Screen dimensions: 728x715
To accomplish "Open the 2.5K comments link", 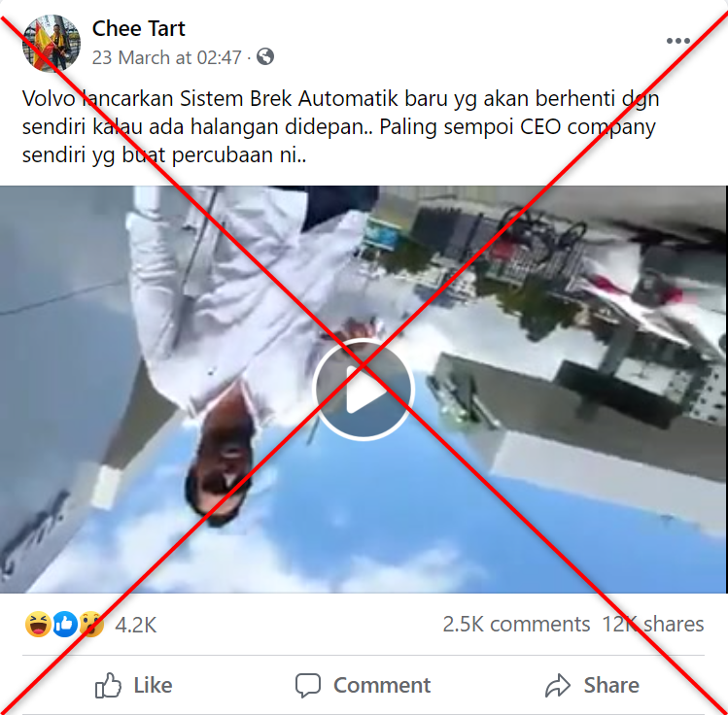I will tap(516, 624).
